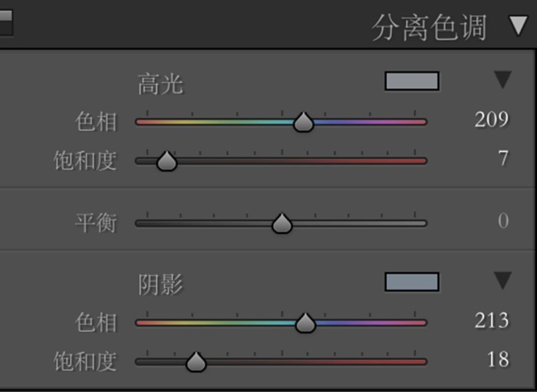
Task: Click the 平衡 slider handle
Action: 282,223
